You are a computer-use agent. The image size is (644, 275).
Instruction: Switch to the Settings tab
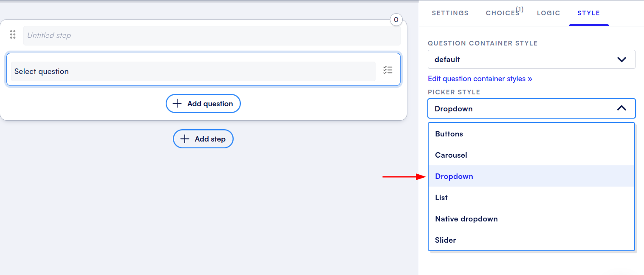(450, 13)
